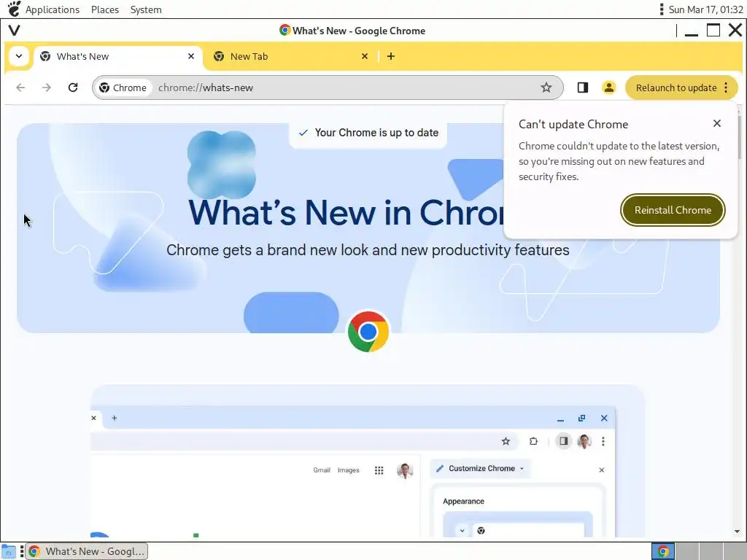
Task: Switch to the What's New tab
Action: (x=117, y=57)
